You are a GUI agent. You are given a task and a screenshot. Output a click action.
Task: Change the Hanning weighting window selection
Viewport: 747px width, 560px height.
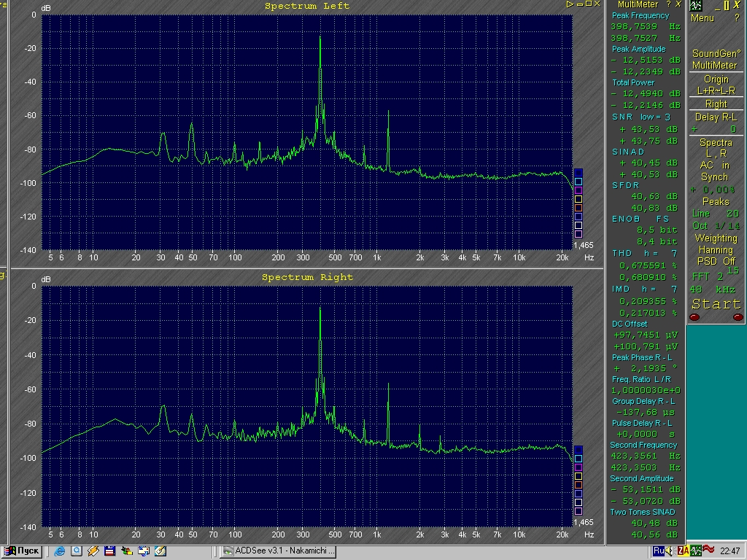click(x=716, y=249)
